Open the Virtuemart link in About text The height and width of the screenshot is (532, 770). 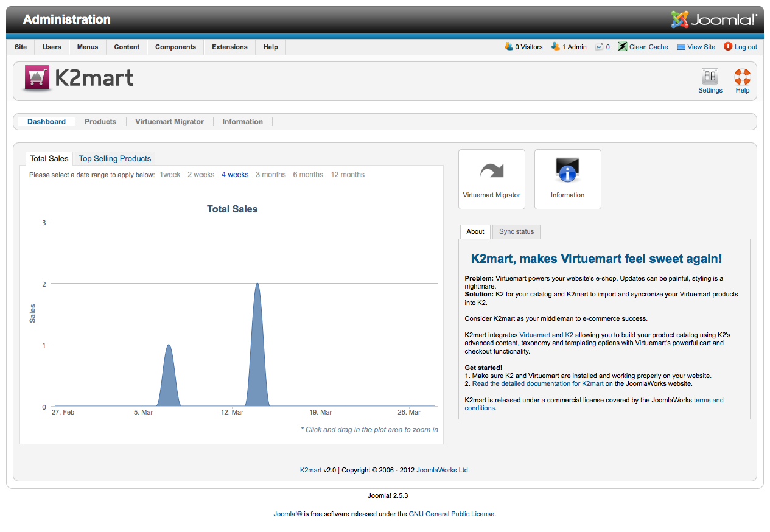[534, 335]
